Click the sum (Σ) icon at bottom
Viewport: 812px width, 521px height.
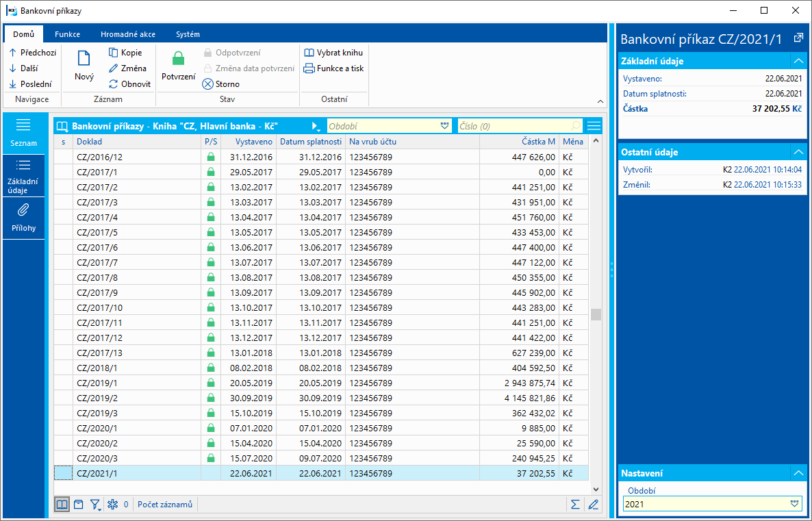[574, 505]
